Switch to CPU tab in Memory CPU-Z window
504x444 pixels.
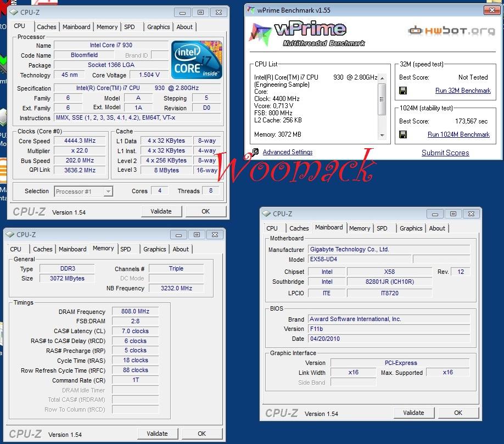click(16, 249)
